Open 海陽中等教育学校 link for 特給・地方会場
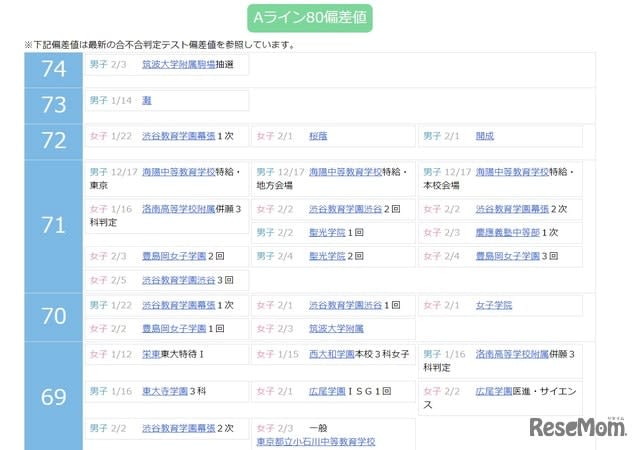The image size is (640, 450). (346, 172)
